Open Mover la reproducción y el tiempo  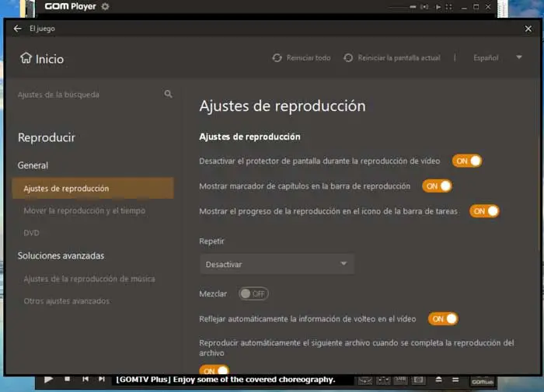coord(84,210)
